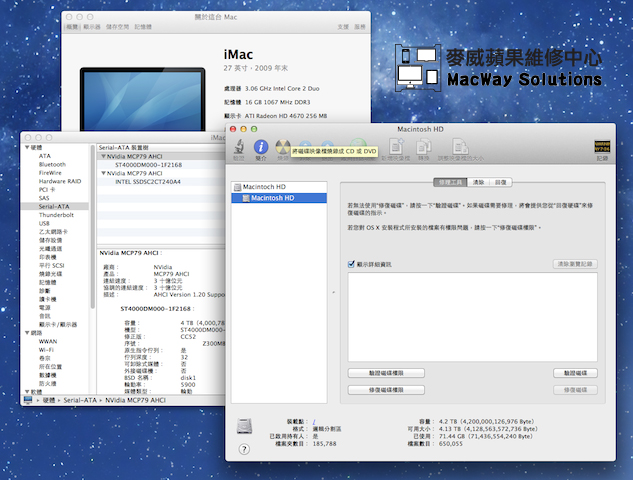Click the Serial-ATA 裝置樹 column header
633x480 pixels.
click(x=161, y=148)
